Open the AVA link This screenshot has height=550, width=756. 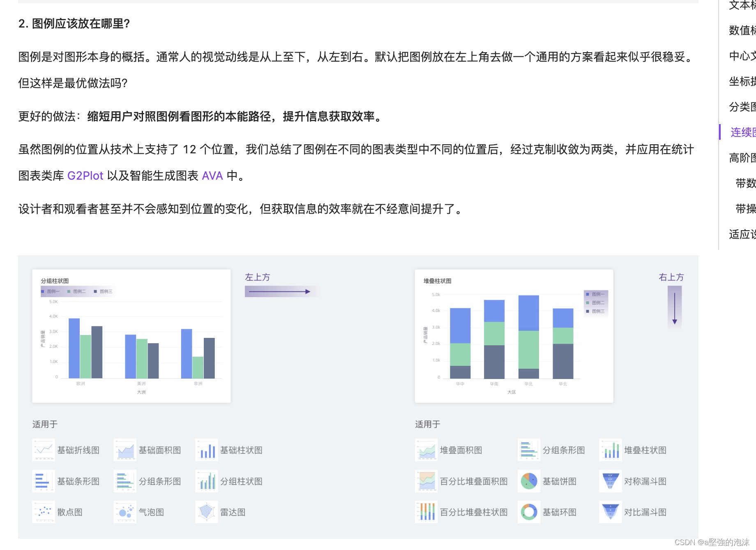tap(212, 176)
